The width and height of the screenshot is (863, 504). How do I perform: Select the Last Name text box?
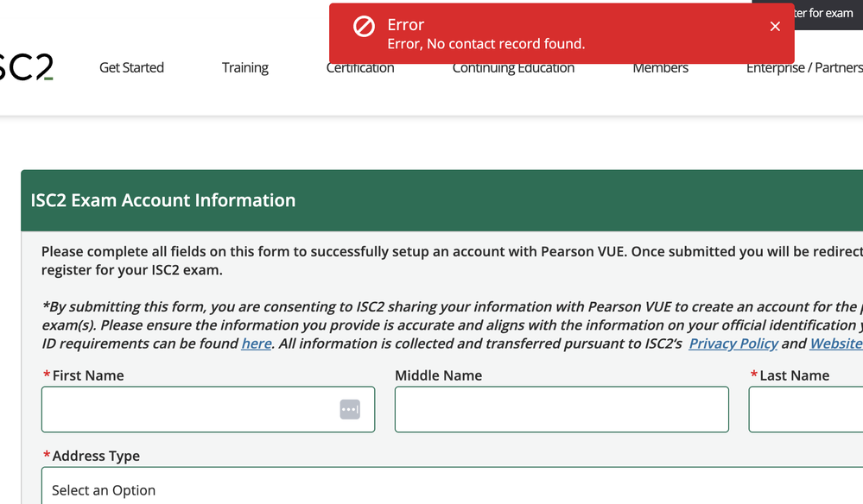tap(805, 409)
